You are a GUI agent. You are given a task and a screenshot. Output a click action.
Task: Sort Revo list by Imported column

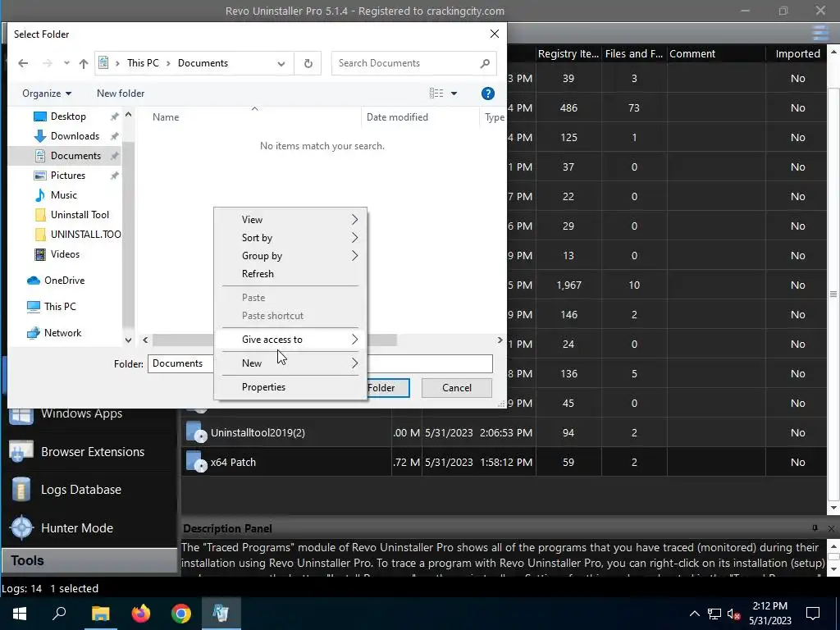tap(797, 53)
